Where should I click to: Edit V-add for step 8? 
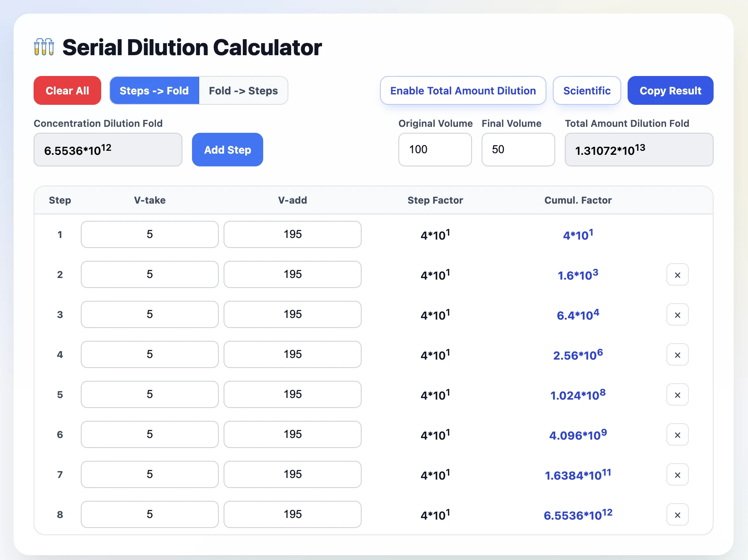click(292, 514)
